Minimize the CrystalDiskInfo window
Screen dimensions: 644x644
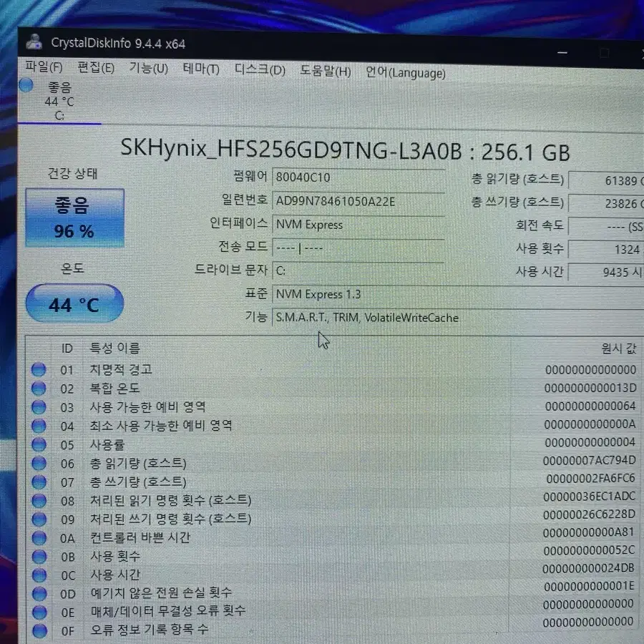click(x=562, y=52)
